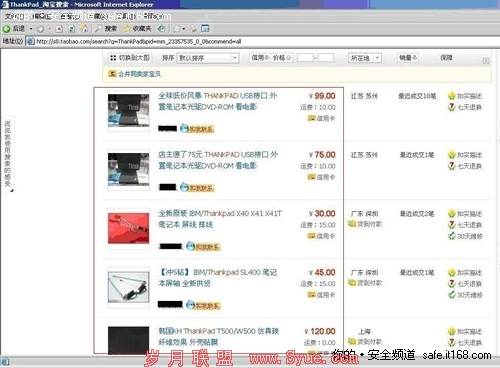
Task: Sort results by 价格
Action: coord(282,58)
